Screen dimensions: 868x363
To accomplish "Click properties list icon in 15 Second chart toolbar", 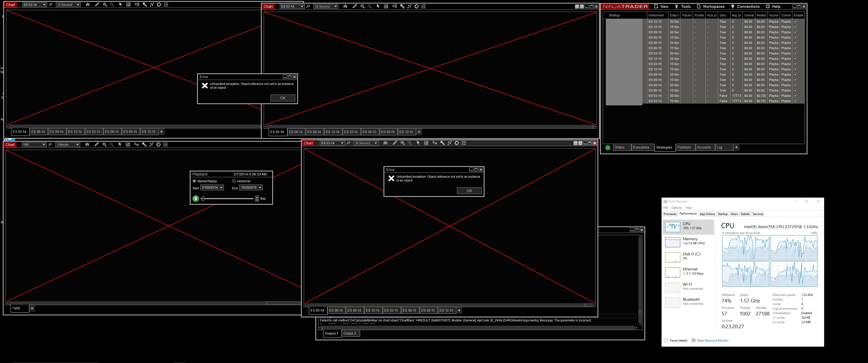I will point(166,5).
